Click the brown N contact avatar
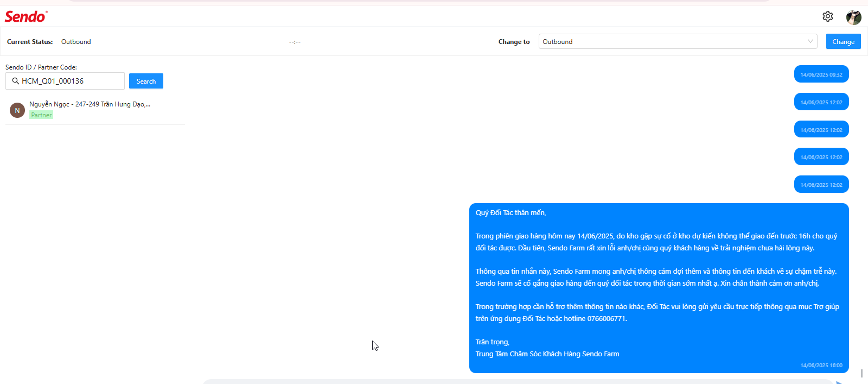This screenshot has width=868, height=384. pos(17,110)
